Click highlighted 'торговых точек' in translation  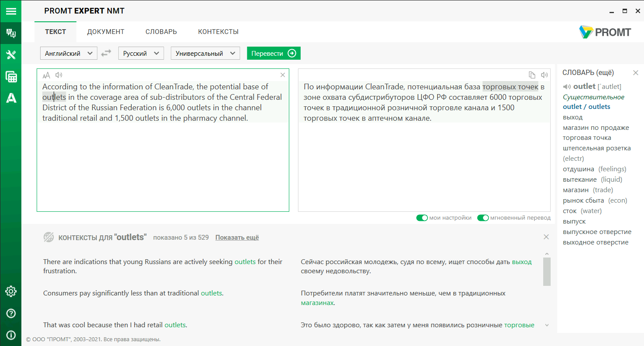510,87
